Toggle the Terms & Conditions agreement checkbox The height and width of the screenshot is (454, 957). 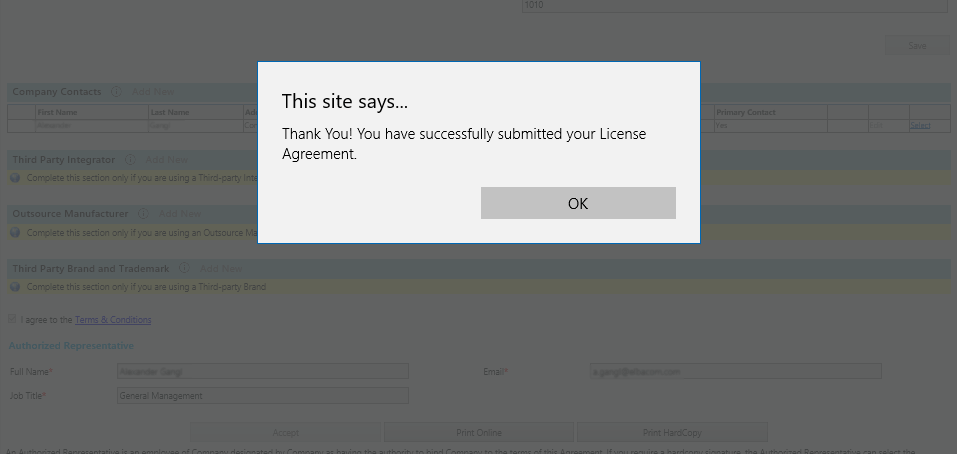tap(12, 319)
